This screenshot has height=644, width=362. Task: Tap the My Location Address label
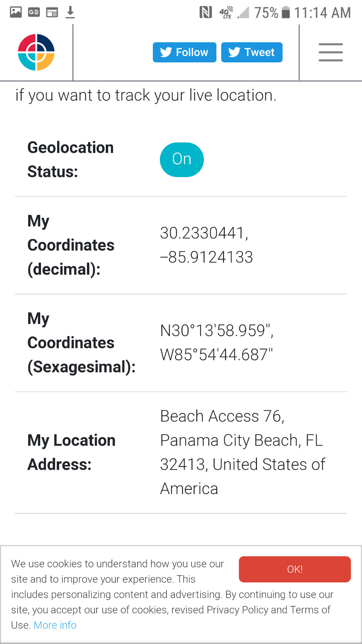coord(72,452)
